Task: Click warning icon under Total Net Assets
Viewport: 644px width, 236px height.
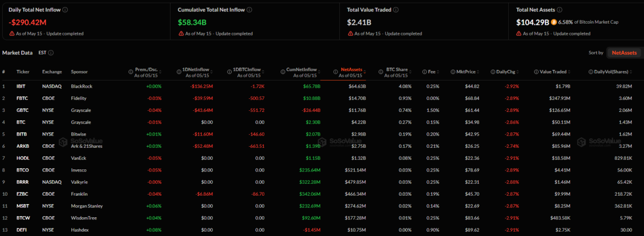Action: [x=519, y=33]
